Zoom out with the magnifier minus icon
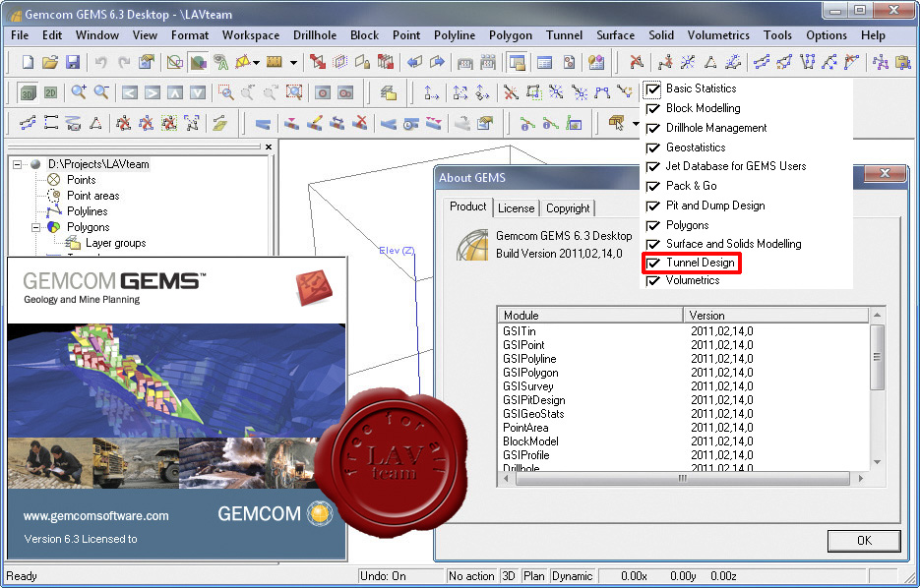This screenshot has height=588, width=920. tap(101, 92)
